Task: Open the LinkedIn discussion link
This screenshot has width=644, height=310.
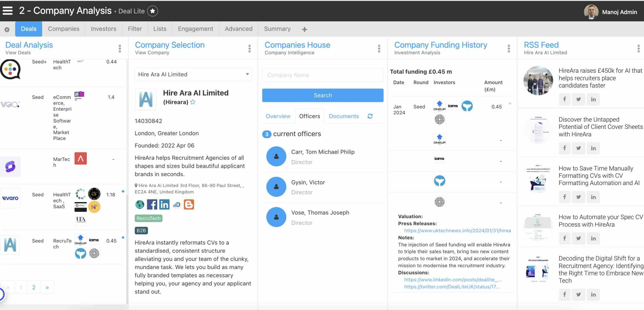Action: (453, 280)
